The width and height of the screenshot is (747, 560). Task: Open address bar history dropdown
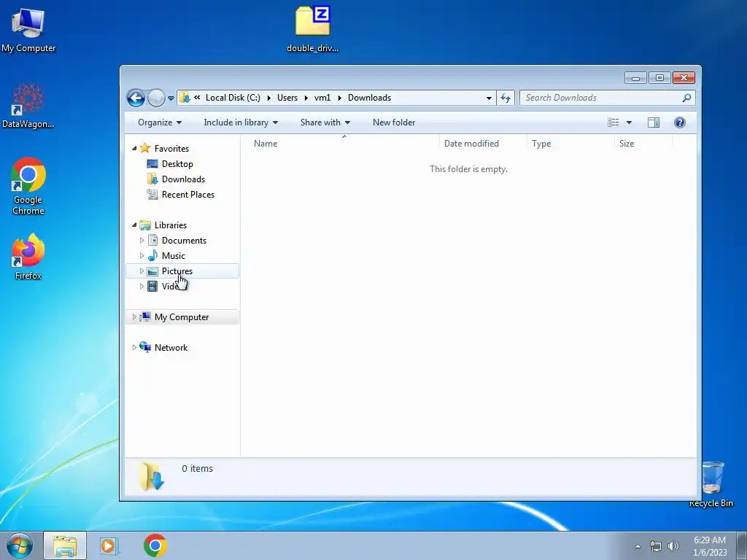pos(489,98)
